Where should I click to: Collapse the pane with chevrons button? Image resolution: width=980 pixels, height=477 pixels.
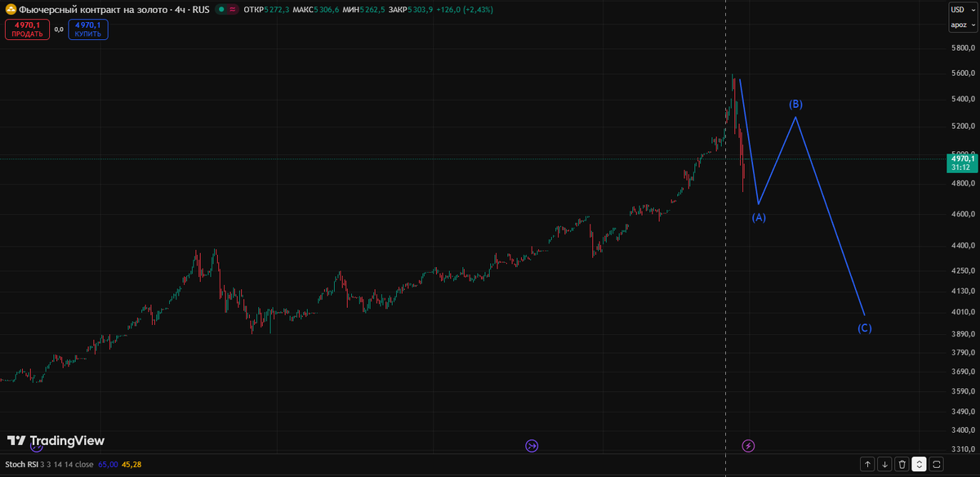[920, 464]
